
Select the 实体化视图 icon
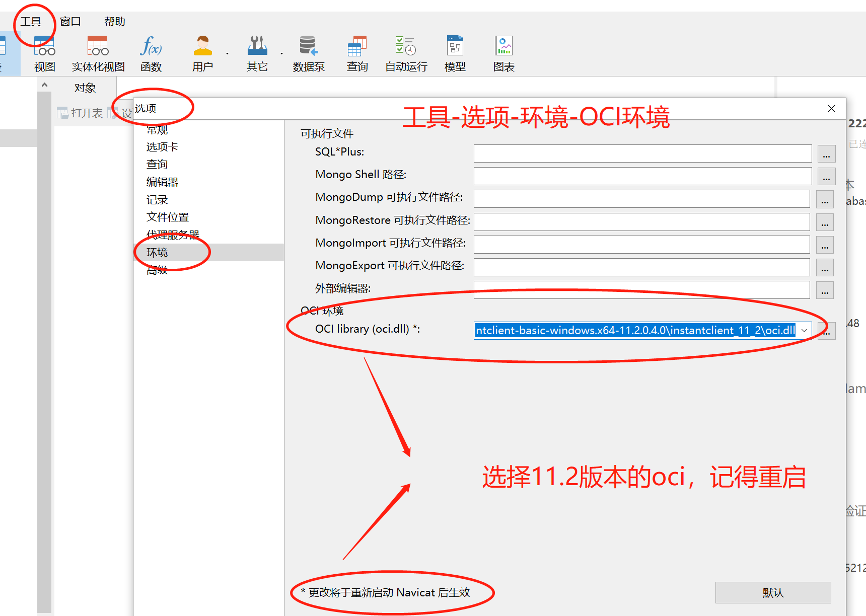(x=97, y=52)
